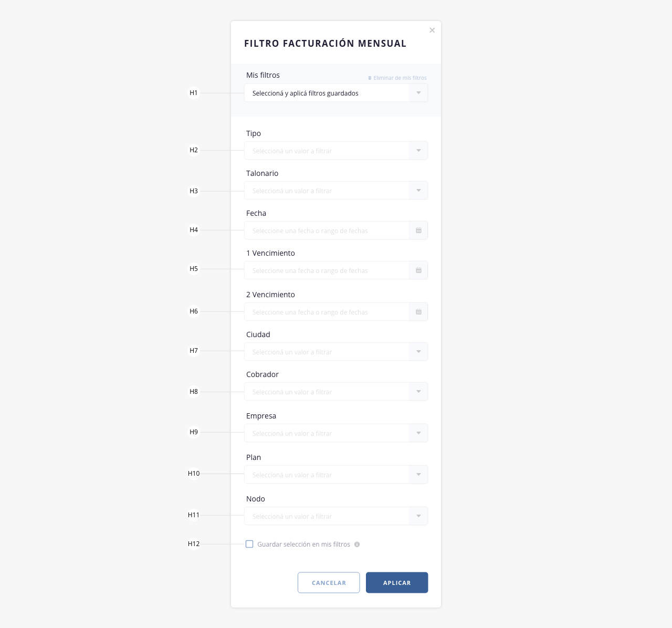Click the Eliminar de mis filtros link

coord(400,78)
